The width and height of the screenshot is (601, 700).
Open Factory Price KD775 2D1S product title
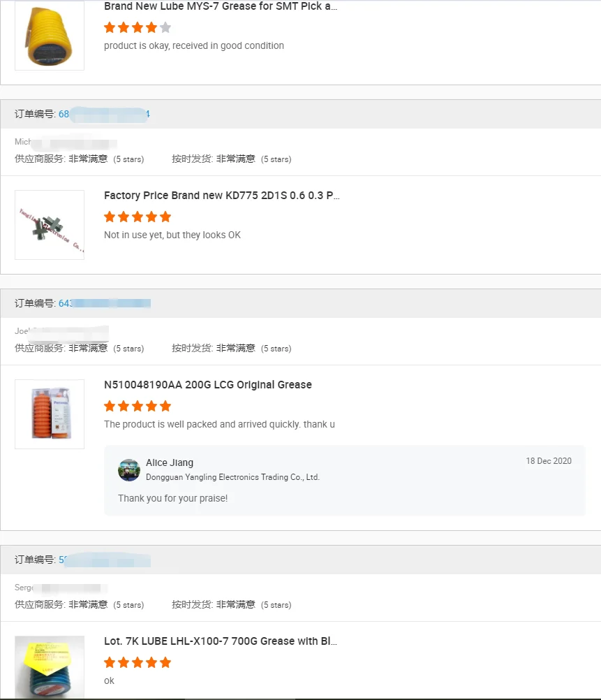(221, 196)
